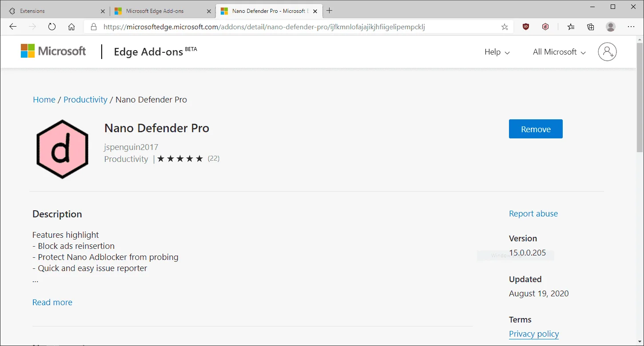Open the browser home page
The height and width of the screenshot is (346, 644).
click(x=72, y=27)
